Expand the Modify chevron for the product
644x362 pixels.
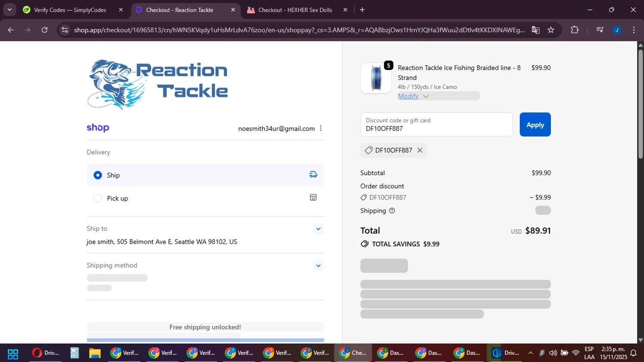click(x=426, y=96)
